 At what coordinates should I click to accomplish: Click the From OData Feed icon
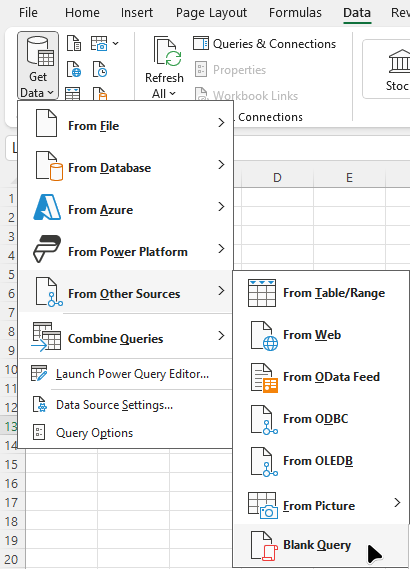(265, 378)
